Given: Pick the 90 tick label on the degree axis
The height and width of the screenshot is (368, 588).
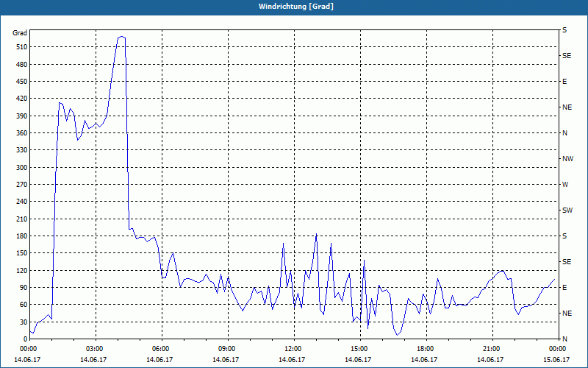Looking at the screenshot, I should point(23,288).
